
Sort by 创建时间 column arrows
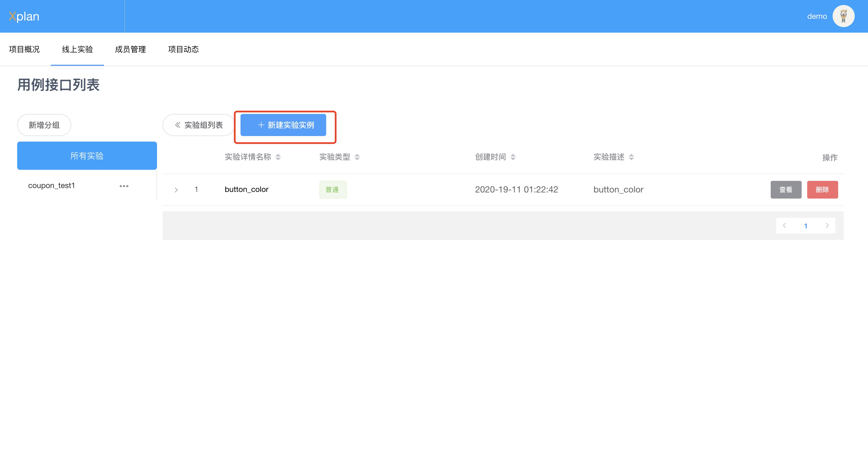513,157
